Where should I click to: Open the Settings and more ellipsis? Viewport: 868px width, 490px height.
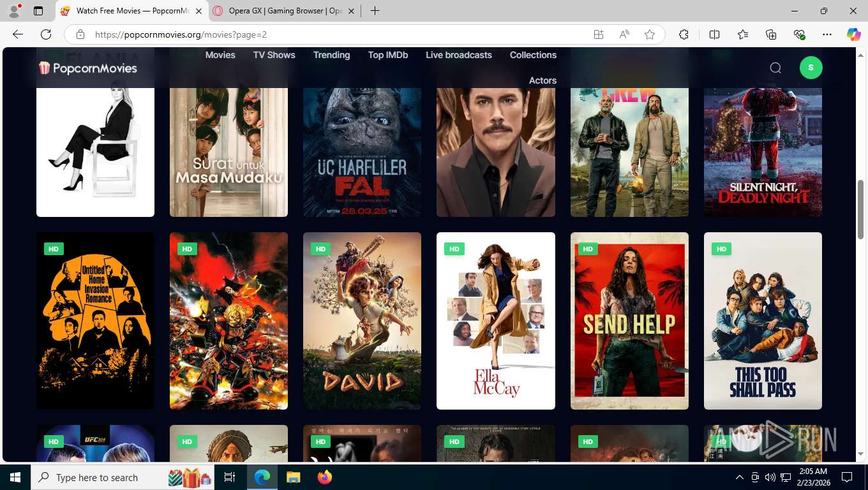pos(827,34)
